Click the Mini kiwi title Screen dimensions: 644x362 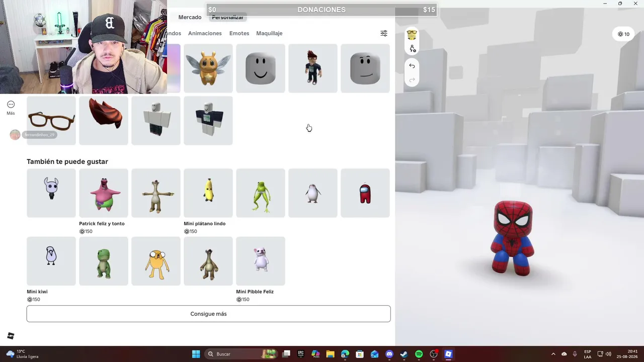coord(37,292)
